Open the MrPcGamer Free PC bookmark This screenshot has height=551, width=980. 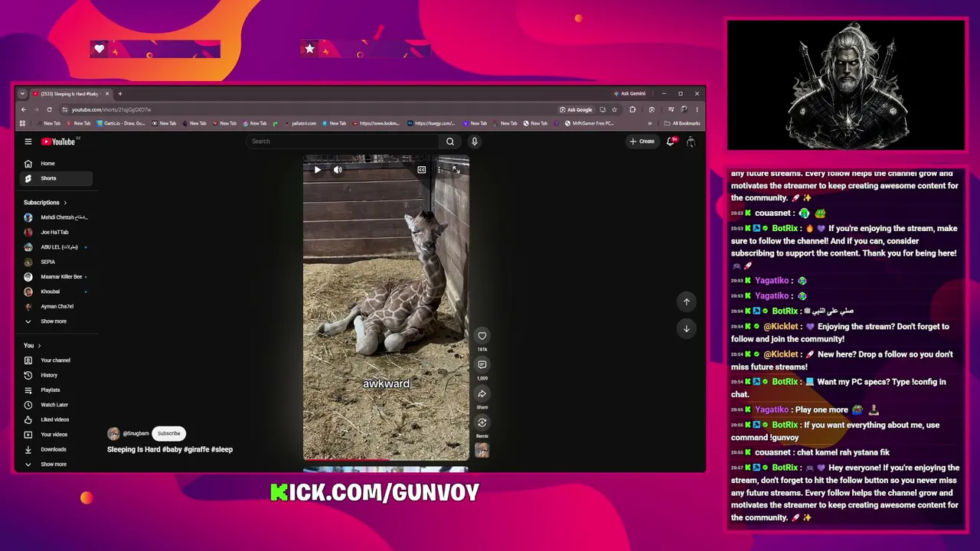click(x=590, y=123)
